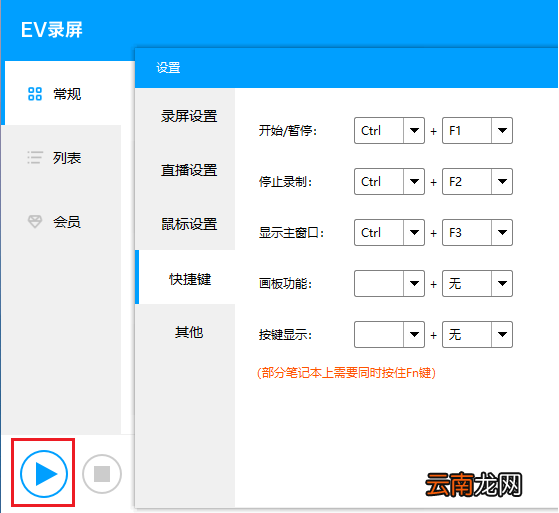Click the 显示主窗口 label
Image resolution: width=559 pixels, height=513 pixels.
pos(291,233)
